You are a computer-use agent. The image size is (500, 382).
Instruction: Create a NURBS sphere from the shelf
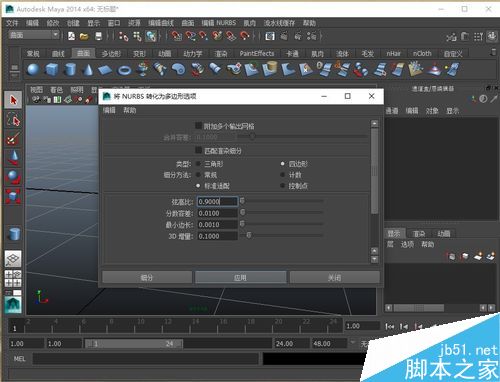click(33, 69)
